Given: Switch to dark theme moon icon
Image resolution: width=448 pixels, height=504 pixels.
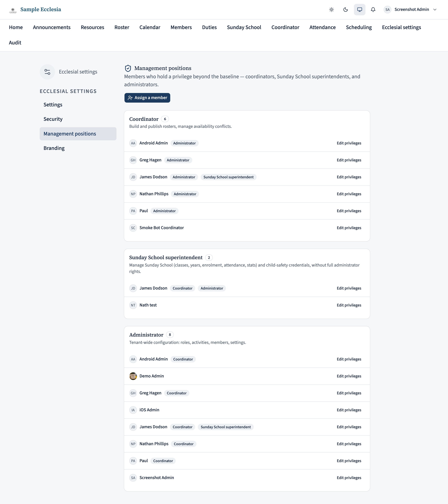Looking at the screenshot, I should (346, 10).
